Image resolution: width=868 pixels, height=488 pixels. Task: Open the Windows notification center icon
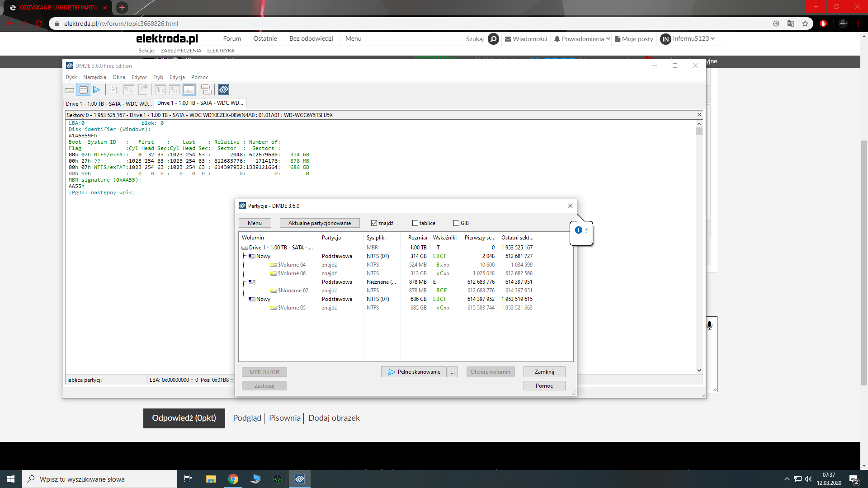pyautogui.click(x=854, y=479)
